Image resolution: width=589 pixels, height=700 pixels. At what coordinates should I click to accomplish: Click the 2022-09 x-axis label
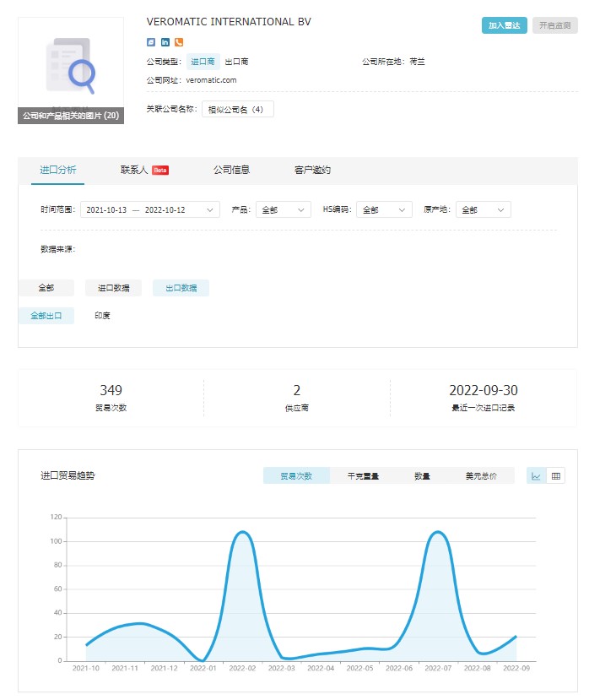[x=516, y=668]
